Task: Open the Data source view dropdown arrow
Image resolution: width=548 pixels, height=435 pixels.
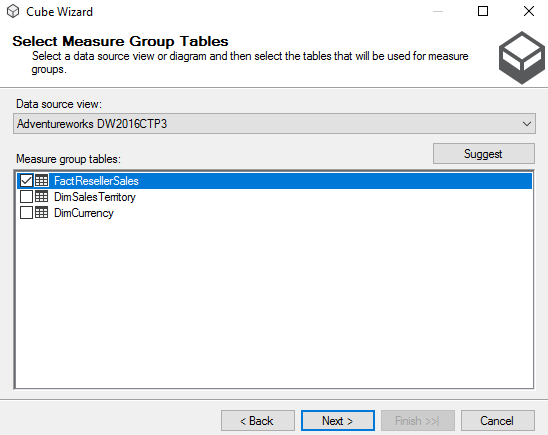Action: coord(527,124)
